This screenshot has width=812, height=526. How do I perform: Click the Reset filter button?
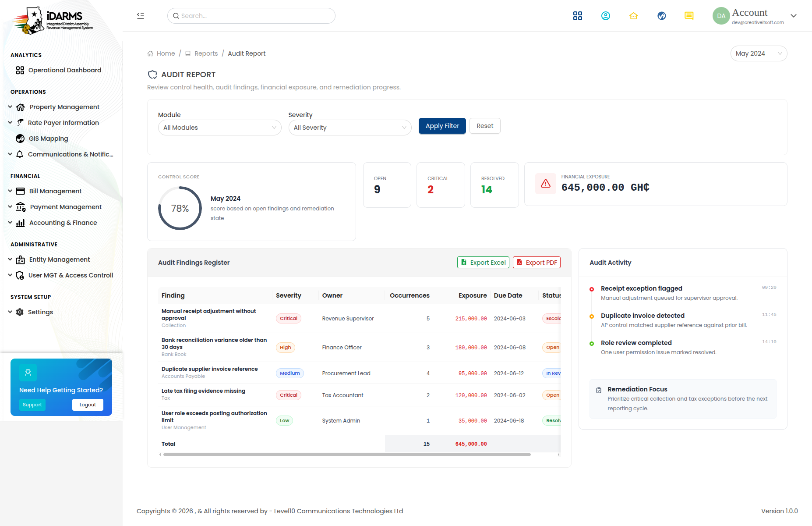tap(485, 126)
